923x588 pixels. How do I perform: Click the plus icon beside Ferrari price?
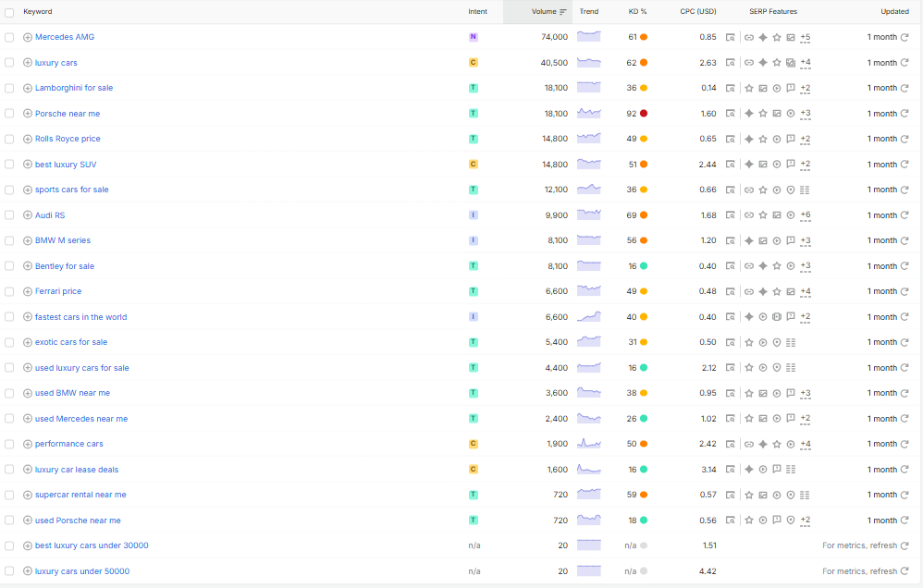coord(28,291)
